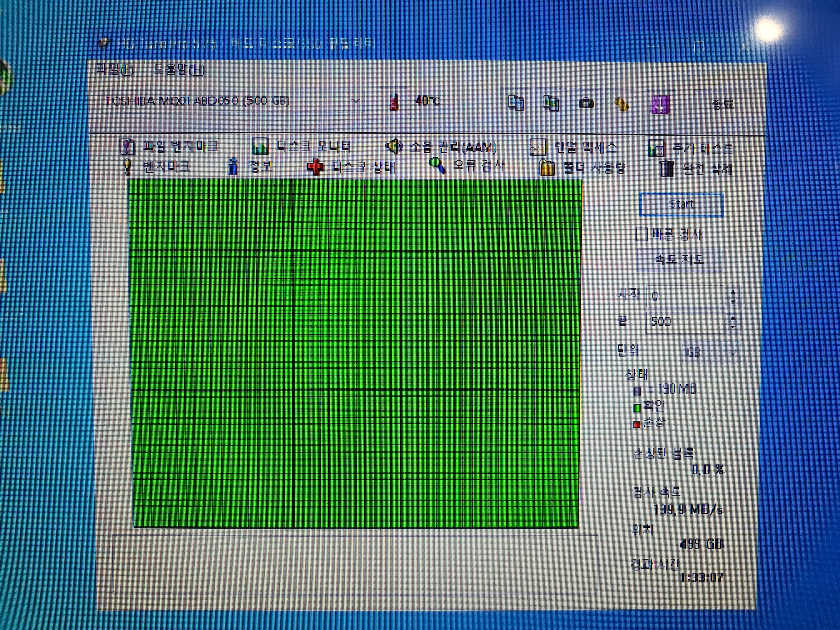Close the HD Tune Pro window
The height and width of the screenshot is (630, 840).
point(744,47)
